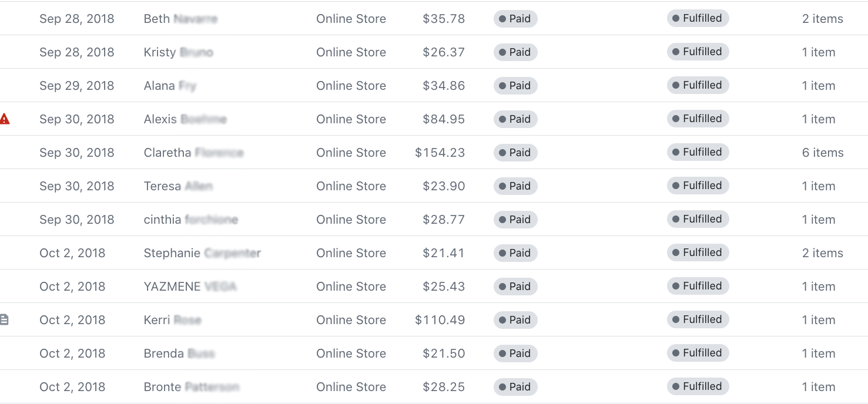Open Beth's order from Sep 28
This screenshot has height=404, width=868.
[x=434, y=19]
